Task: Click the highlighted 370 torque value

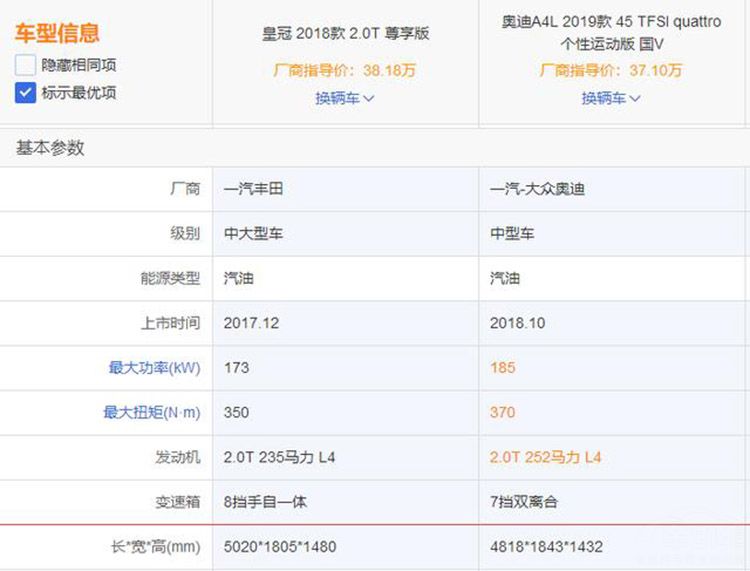Action: pos(503,412)
